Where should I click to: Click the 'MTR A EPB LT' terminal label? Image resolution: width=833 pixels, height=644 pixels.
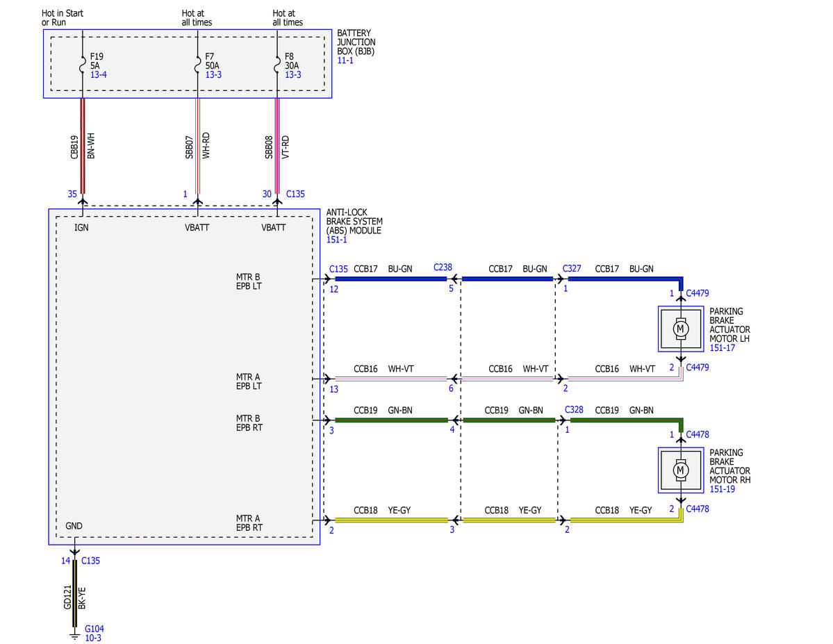coord(249,381)
